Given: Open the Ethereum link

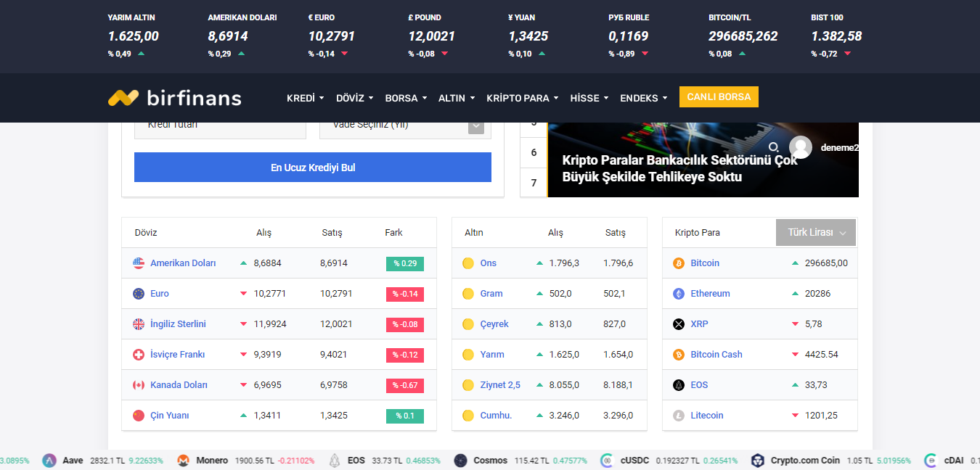Looking at the screenshot, I should coord(710,294).
